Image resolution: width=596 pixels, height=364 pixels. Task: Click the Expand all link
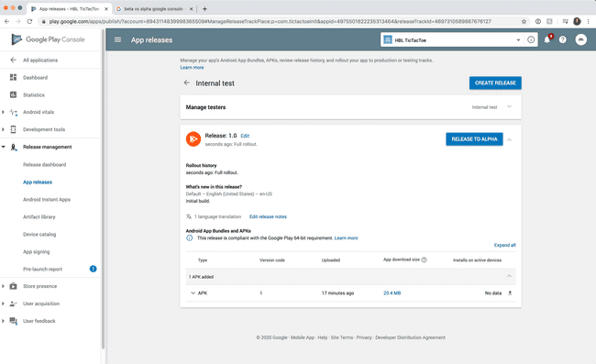click(505, 245)
